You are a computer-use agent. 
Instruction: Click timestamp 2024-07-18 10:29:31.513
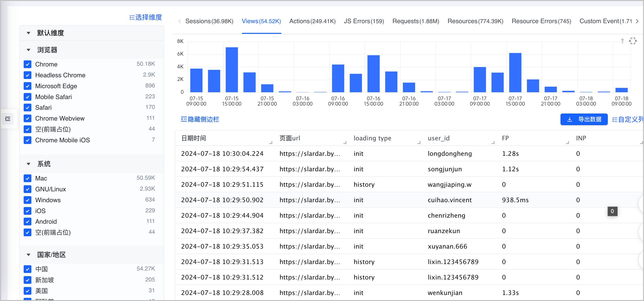pos(222,262)
